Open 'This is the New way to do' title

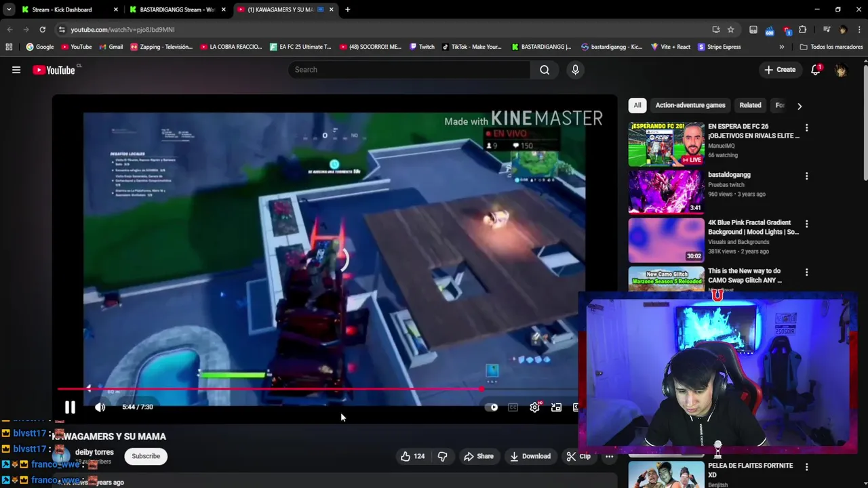[745, 275]
